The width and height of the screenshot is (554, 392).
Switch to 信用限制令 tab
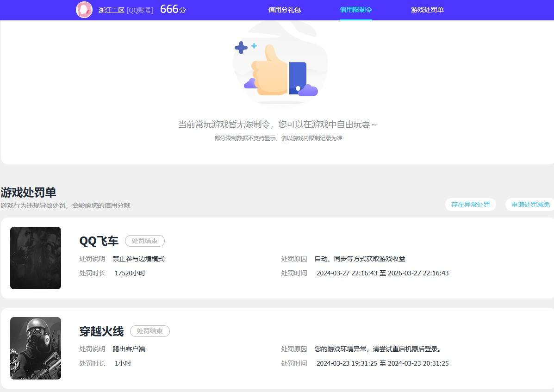356,10
